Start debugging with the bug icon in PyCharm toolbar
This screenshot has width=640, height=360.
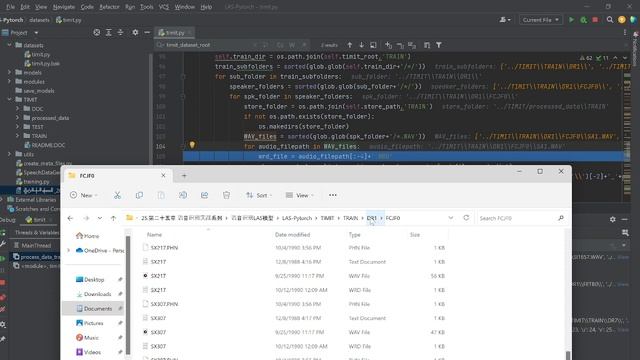tap(583, 20)
